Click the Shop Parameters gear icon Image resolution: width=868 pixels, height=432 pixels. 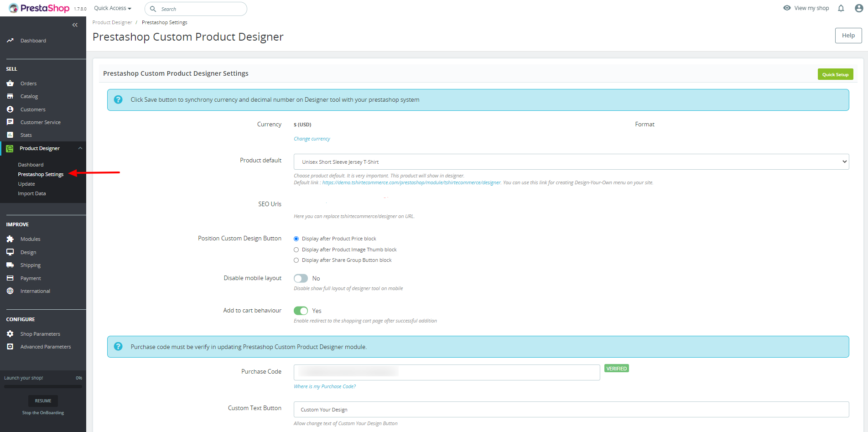tap(10, 334)
